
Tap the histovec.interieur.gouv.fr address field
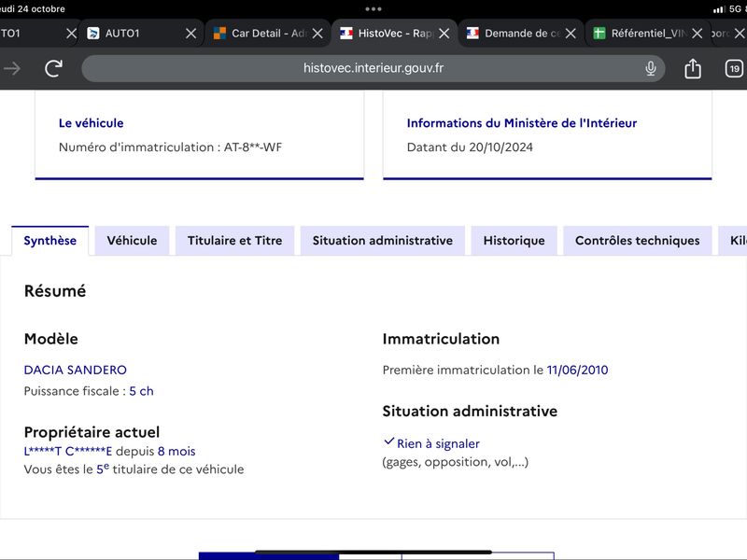[373, 68]
